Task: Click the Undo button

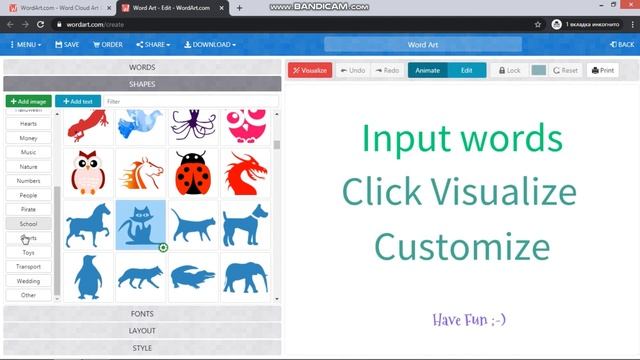Action: [x=353, y=70]
